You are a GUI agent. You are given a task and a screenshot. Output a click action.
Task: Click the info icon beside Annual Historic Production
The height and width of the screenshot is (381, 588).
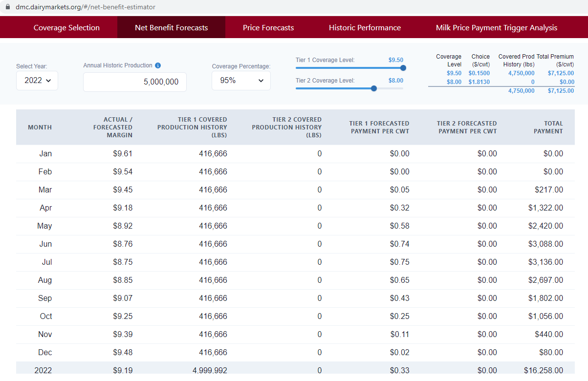[158, 65]
